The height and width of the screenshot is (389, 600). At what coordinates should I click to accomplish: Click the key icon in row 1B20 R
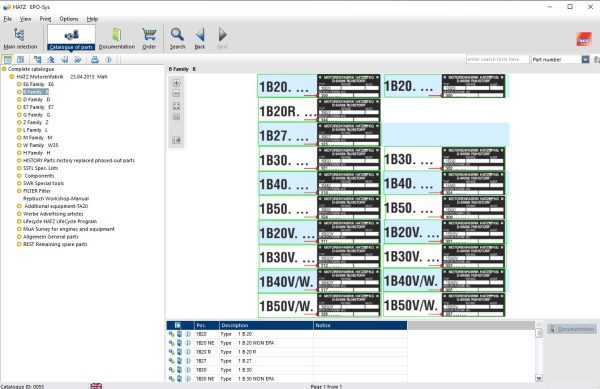point(171,352)
